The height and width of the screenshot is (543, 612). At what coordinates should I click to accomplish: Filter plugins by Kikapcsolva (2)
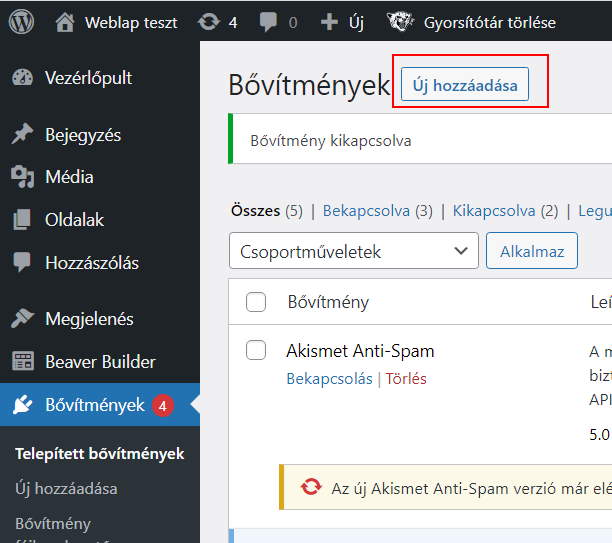coord(505,211)
